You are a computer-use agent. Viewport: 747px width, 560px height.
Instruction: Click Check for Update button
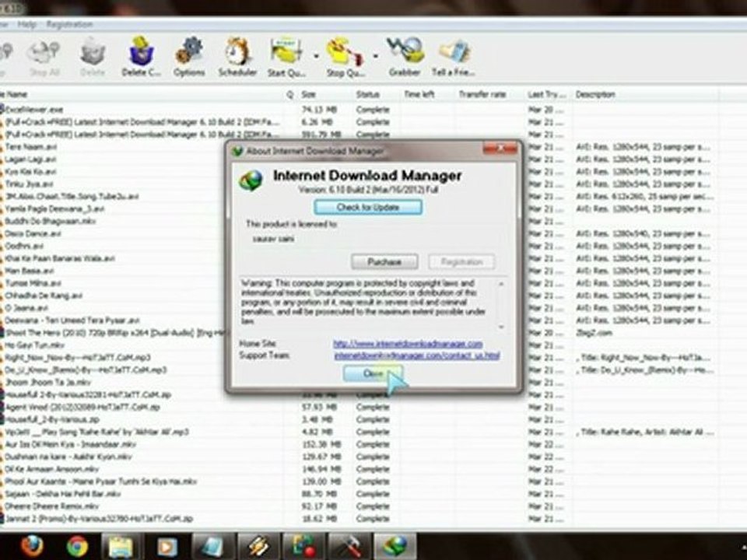368,207
